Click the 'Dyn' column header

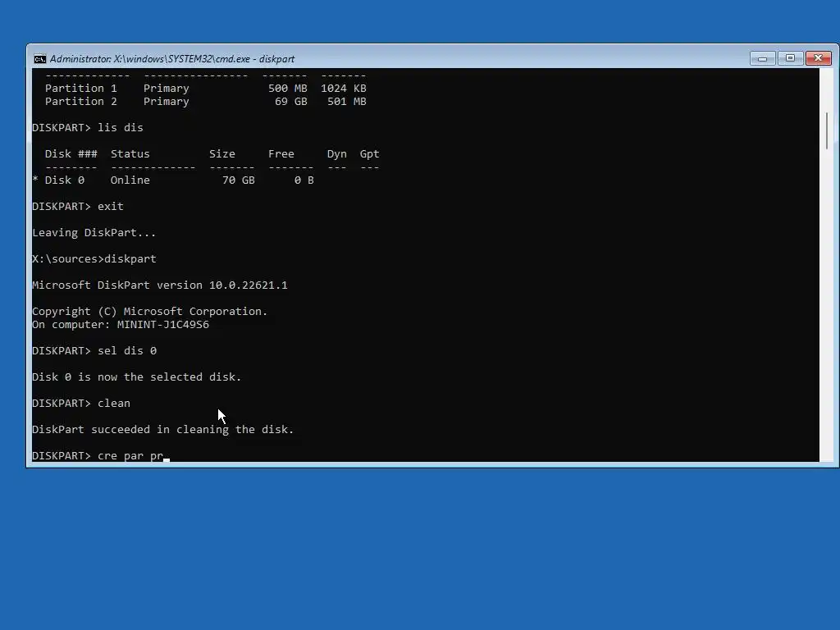click(337, 153)
